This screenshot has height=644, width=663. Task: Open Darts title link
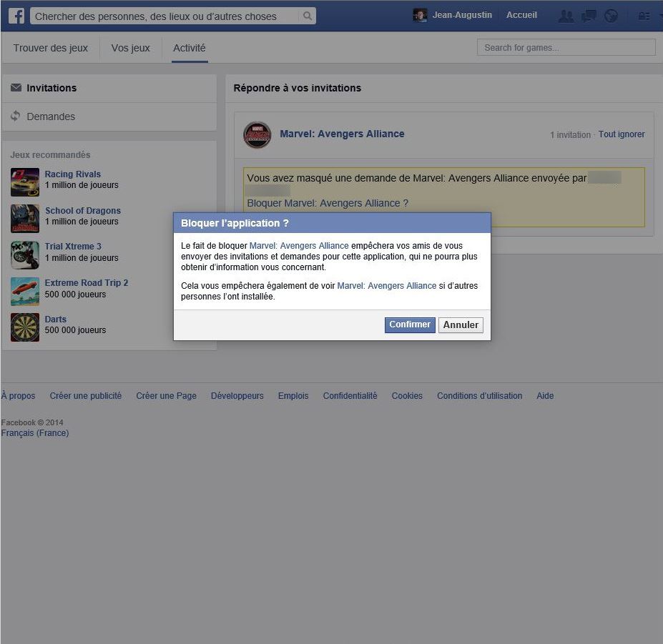coord(55,319)
